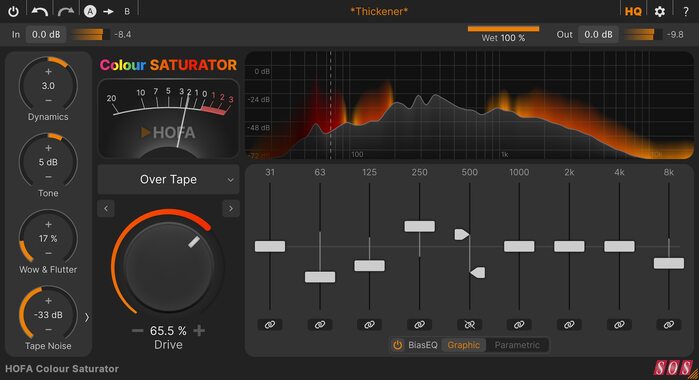Select previous saturation model arrow
The image size is (699, 380).
(106, 208)
